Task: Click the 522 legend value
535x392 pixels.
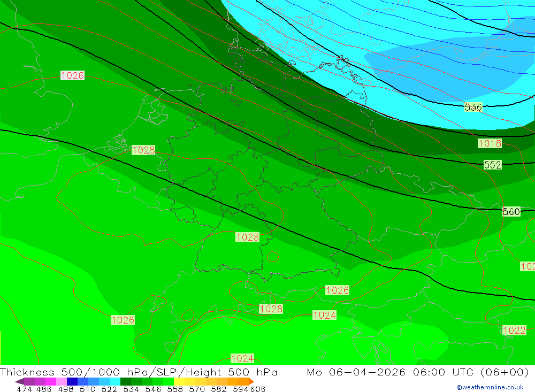Action: pyautogui.click(x=110, y=389)
